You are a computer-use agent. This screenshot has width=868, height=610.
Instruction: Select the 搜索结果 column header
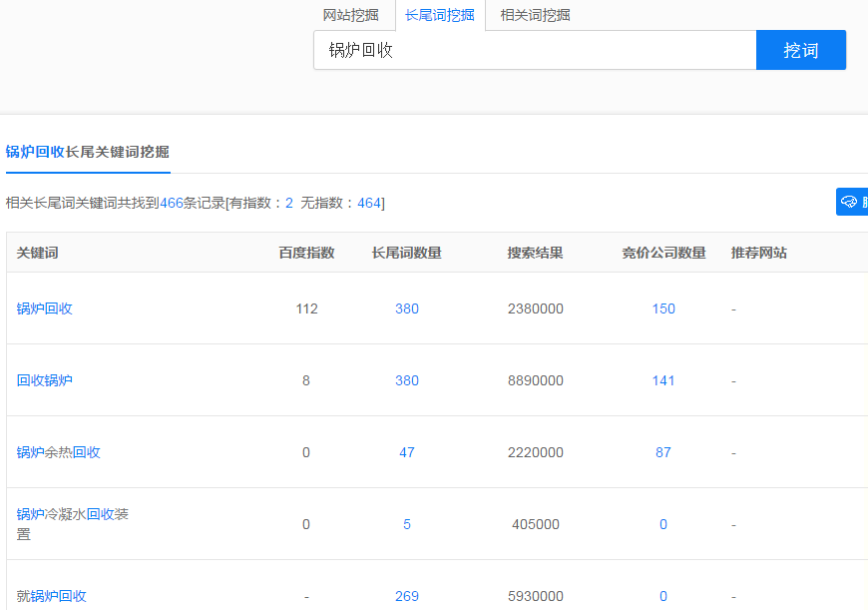(x=535, y=253)
